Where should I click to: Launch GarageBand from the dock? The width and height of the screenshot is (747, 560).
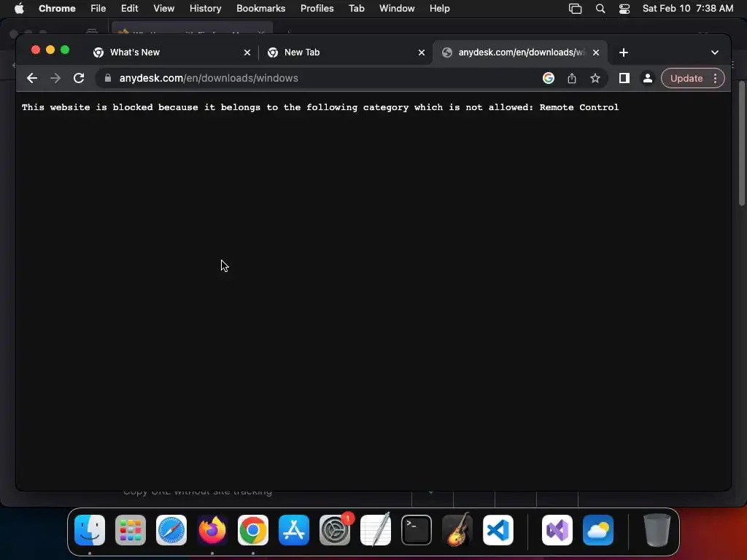(x=457, y=530)
